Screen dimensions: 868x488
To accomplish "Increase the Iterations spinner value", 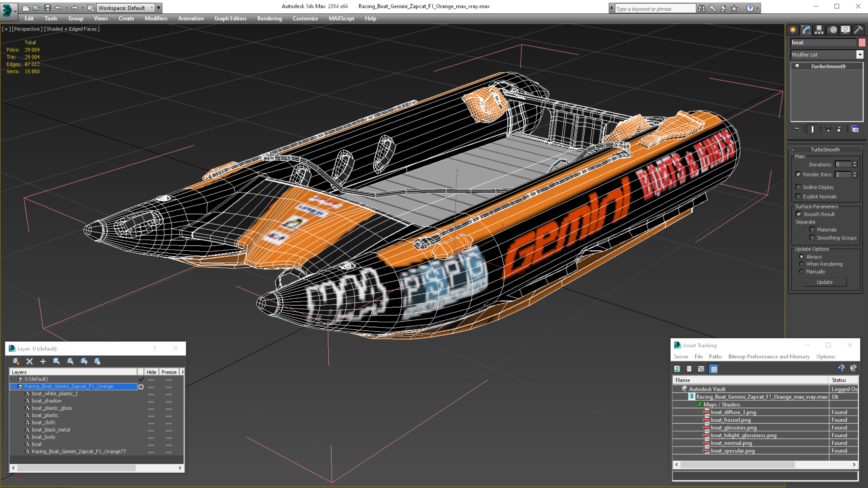I will click(854, 163).
